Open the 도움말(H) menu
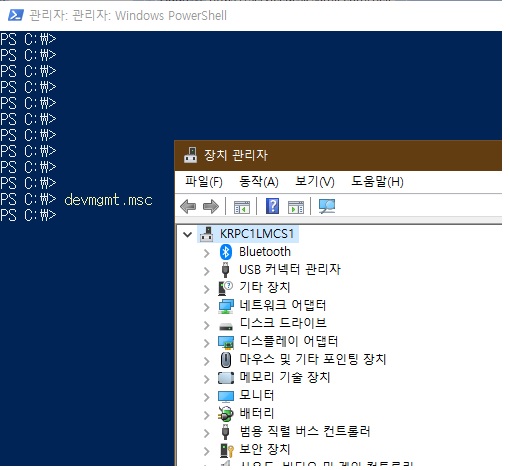Viewport: 510px width, 470px height. coord(377,182)
